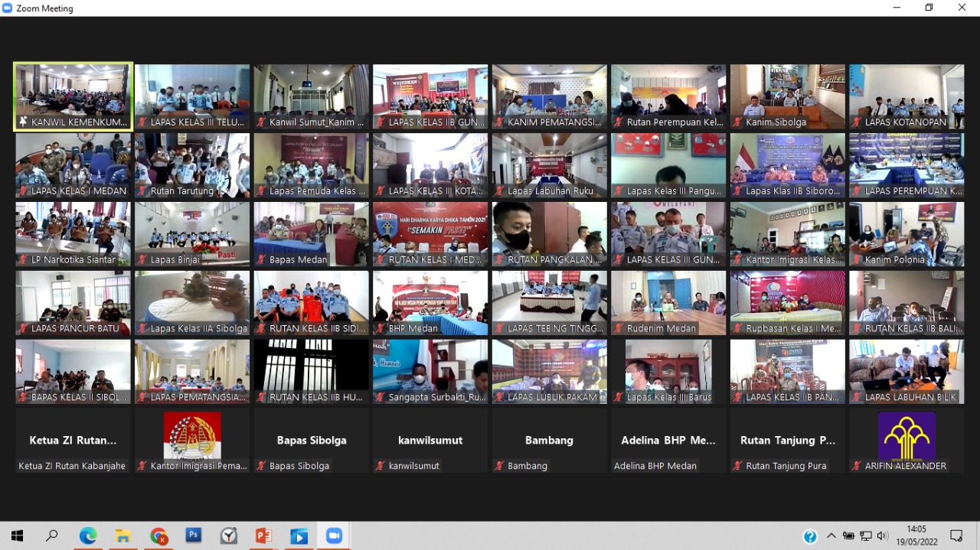Click the volume speaker icon in system tray

coord(883,536)
